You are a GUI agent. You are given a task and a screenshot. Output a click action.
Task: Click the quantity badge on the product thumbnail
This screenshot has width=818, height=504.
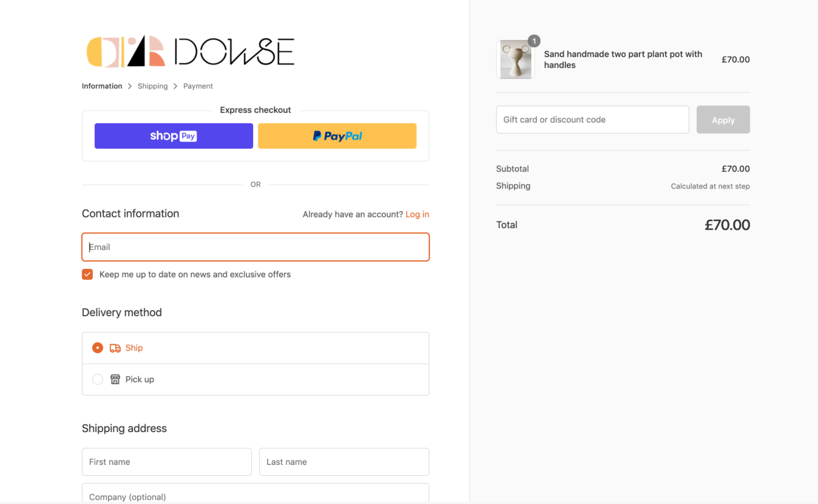coord(534,41)
